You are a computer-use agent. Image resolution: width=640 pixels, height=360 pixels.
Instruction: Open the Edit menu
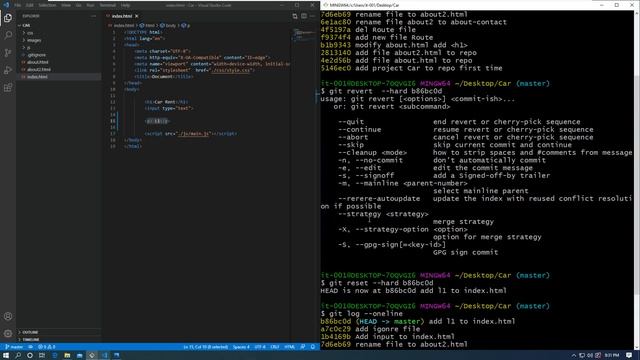pyautogui.click(x=30, y=5)
